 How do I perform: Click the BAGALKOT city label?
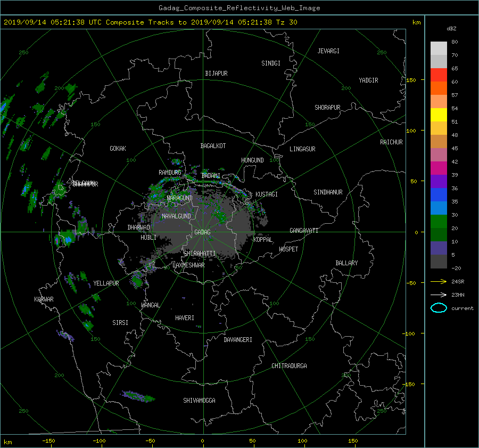coord(213,146)
